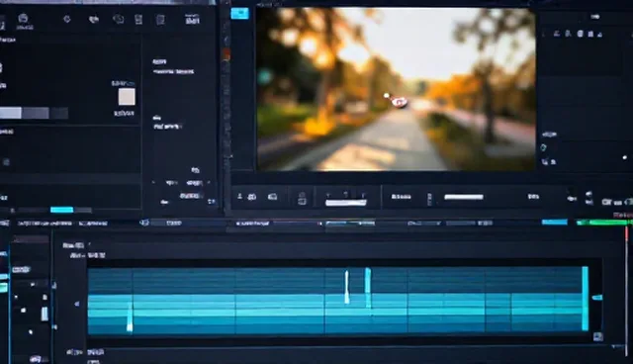Click the document page icon beside the trash icon

tap(160, 20)
